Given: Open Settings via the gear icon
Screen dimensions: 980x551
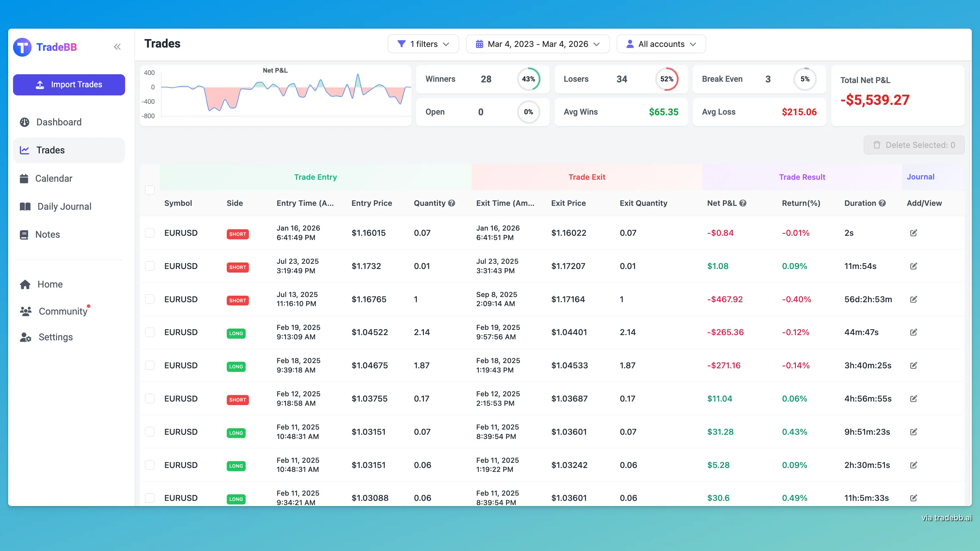Looking at the screenshot, I should (x=24, y=337).
